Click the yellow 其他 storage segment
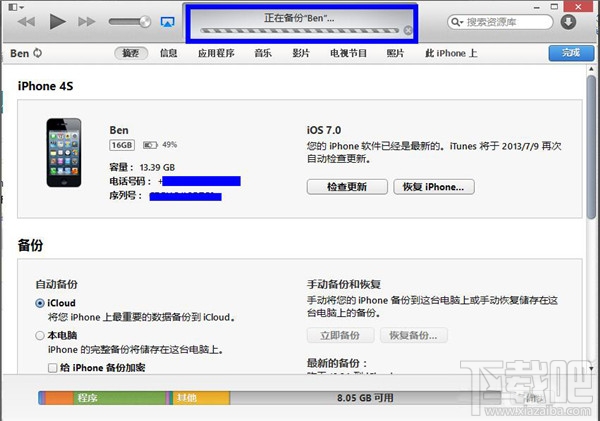The width and height of the screenshot is (600, 421). coord(201,398)
